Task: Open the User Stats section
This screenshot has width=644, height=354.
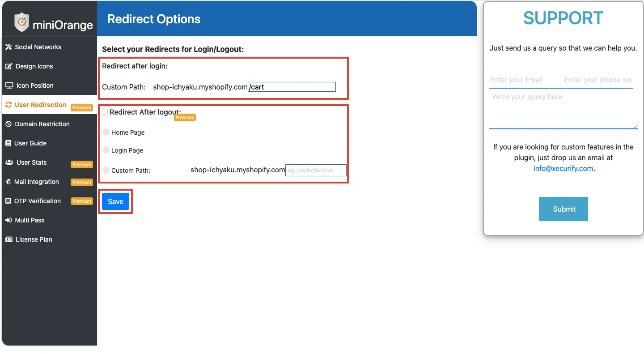Action: [49, 162]
